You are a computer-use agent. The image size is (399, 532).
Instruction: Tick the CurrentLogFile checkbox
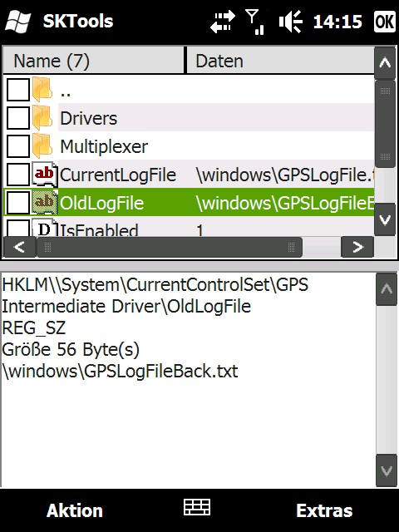tap(18, 175)
